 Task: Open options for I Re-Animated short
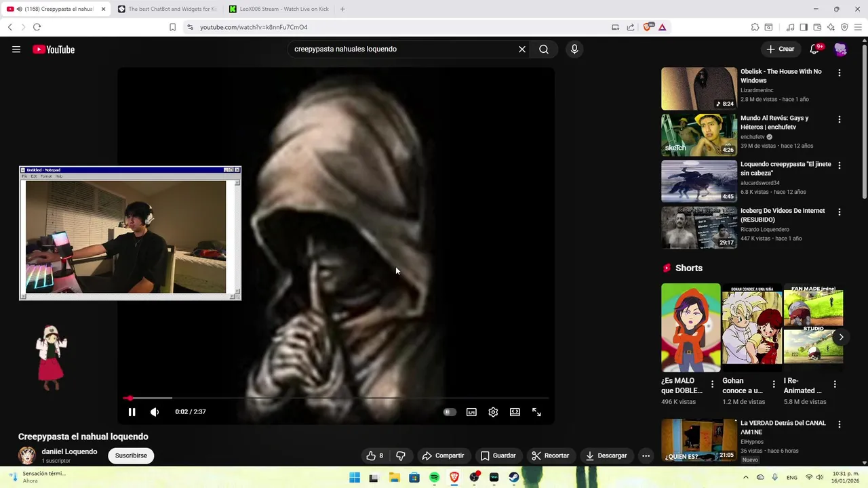[x=835, y=384]
